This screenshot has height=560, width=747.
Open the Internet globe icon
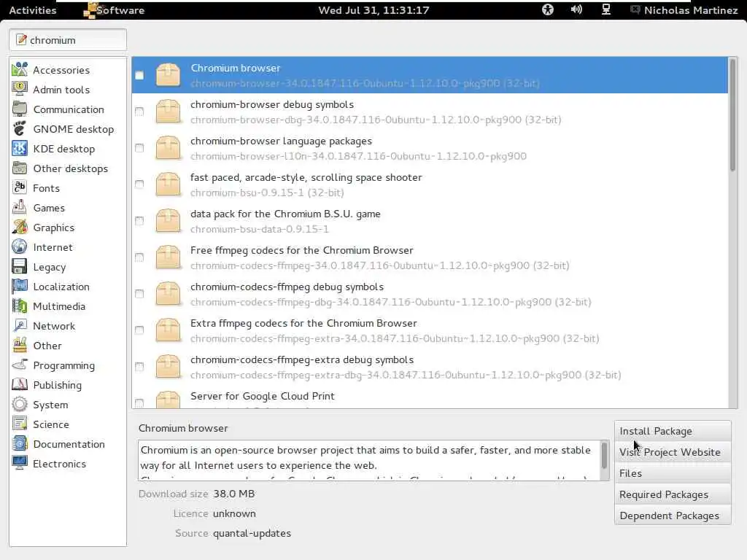coord(20,246)
